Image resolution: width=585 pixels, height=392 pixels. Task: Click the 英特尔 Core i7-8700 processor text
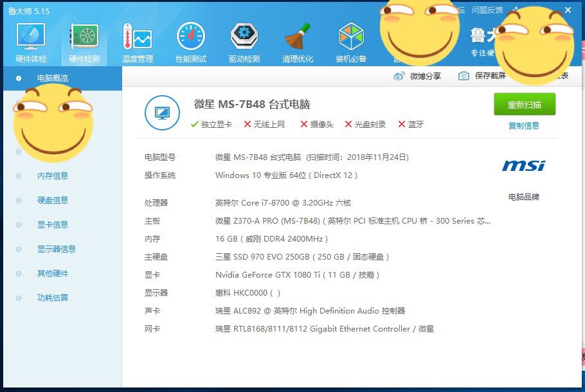(x=283, y=203)
